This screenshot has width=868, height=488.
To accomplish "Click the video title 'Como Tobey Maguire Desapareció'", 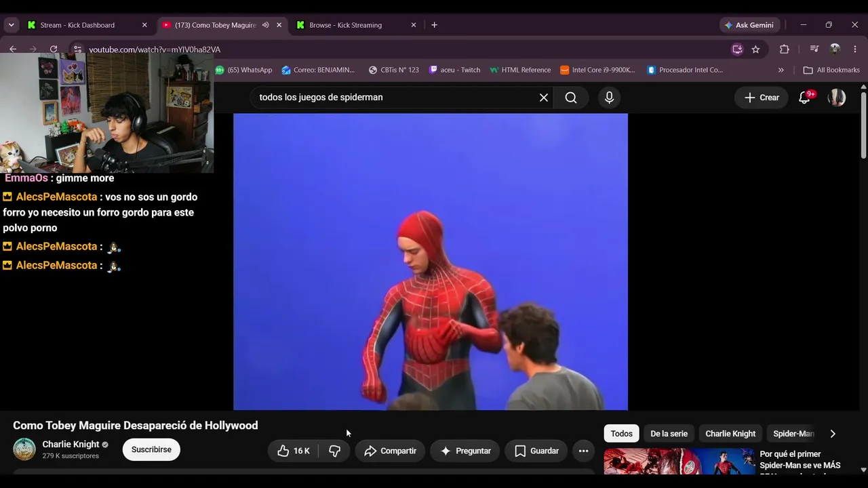I will pyautogui.click(x=136, y=426).
